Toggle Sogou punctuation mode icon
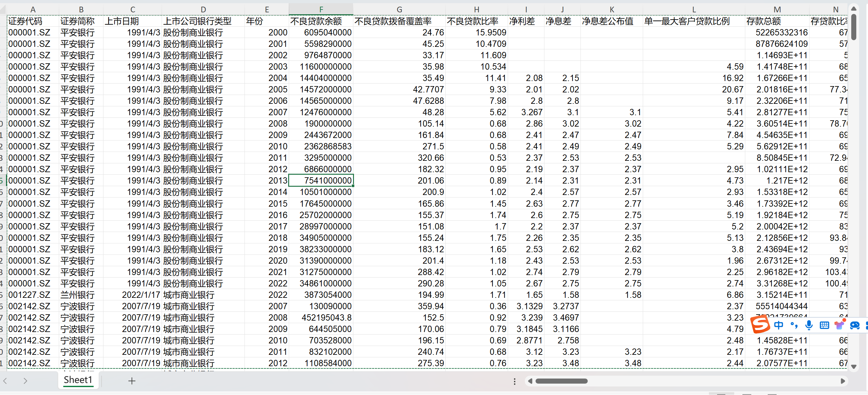The height and width of the screenshot is (395, 868). click(x=794, y=325)
